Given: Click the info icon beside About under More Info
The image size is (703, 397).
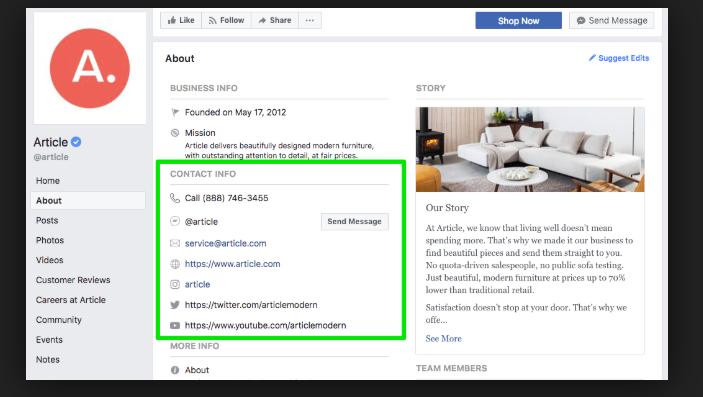Looking at the screenshot, I should point(175,370).
